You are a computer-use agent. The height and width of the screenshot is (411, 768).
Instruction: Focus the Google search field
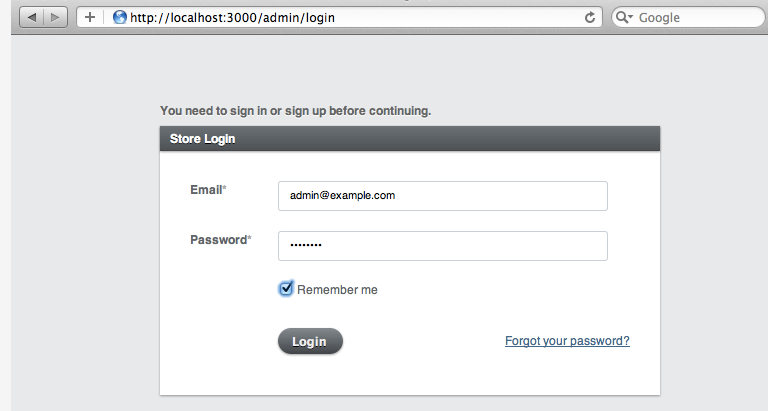pyautogui.click(x=690, y=17)
